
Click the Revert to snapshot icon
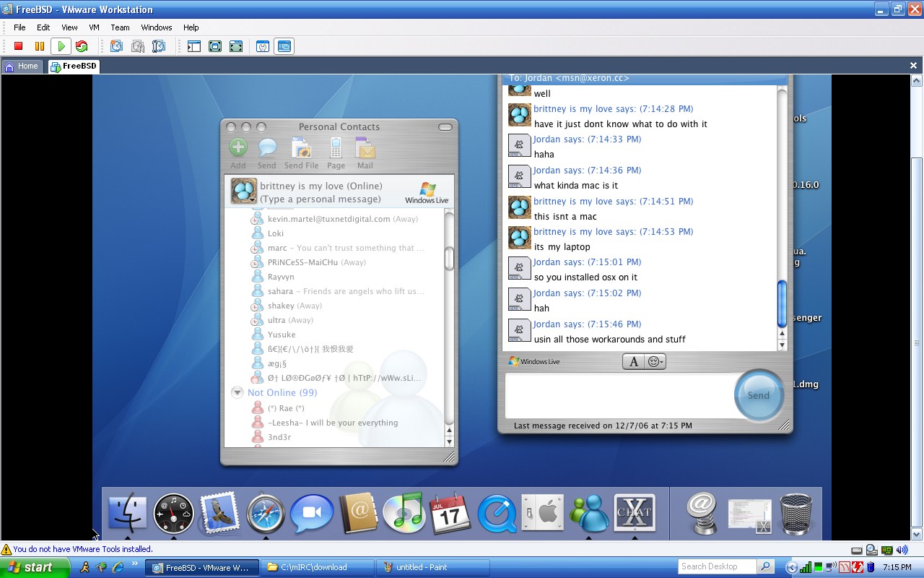click(x=137, y=46)
